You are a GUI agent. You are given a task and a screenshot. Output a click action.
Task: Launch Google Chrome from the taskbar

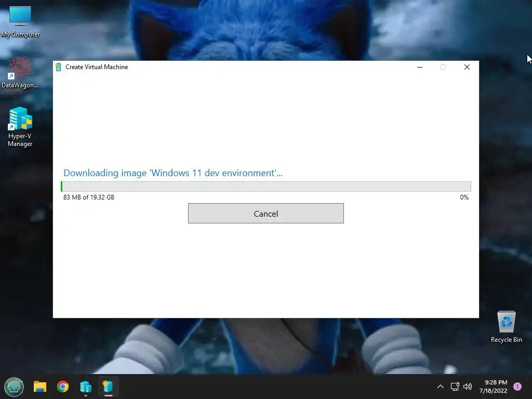tap(63, 387)
